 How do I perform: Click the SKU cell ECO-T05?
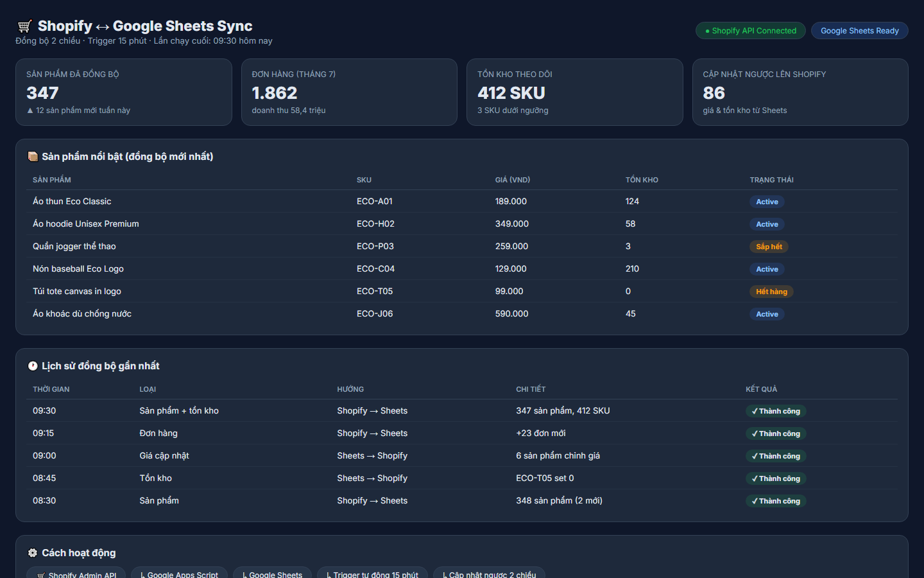click(x=375, y=292)
